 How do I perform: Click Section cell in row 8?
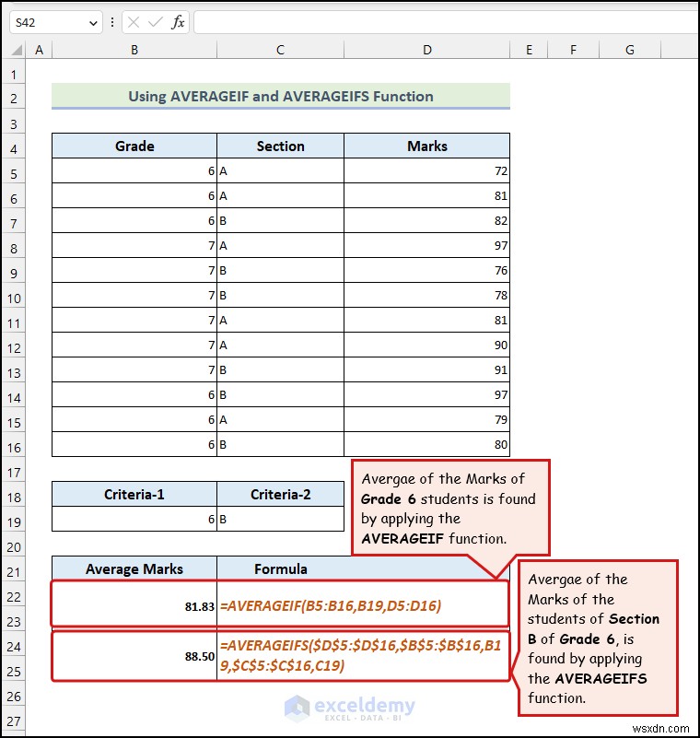click(x=280, y=245)
